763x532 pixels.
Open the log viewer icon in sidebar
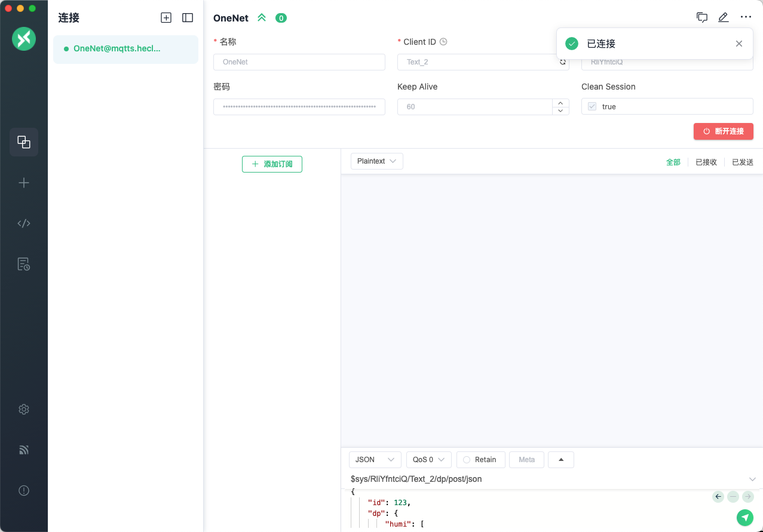click(x=24, y=264)
